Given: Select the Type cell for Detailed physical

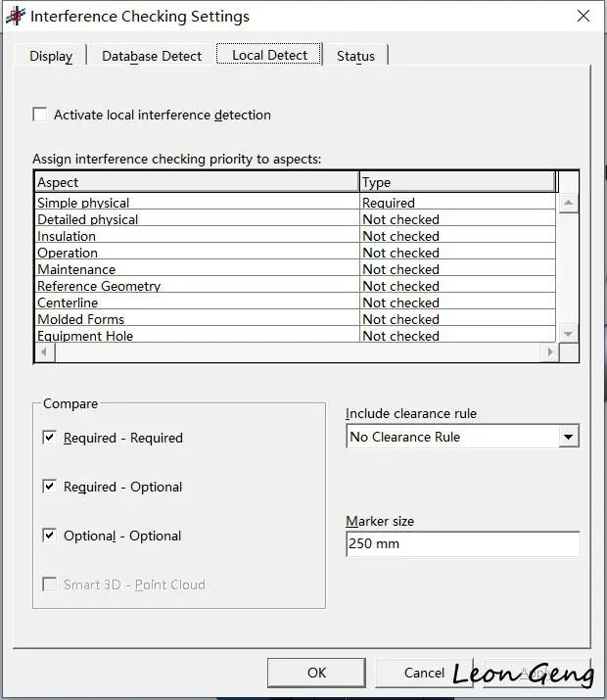Looking at the screenshot, I should pos(457,219).
